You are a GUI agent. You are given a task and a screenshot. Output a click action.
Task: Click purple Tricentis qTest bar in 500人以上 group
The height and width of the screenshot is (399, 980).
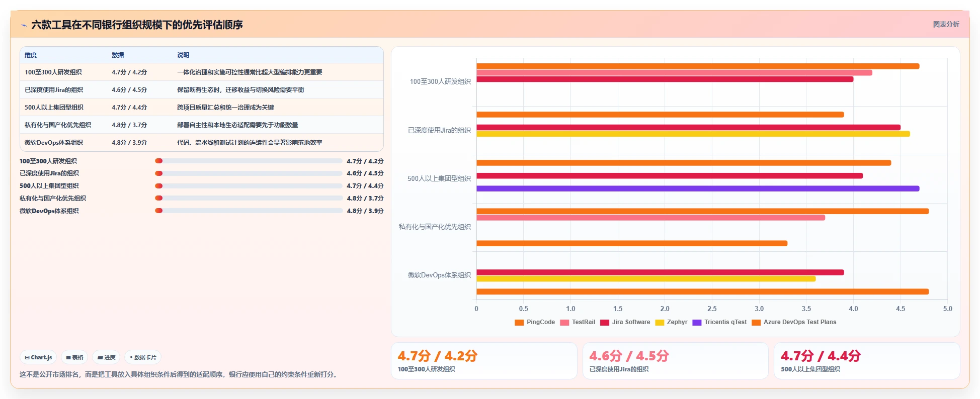point(698,188)
